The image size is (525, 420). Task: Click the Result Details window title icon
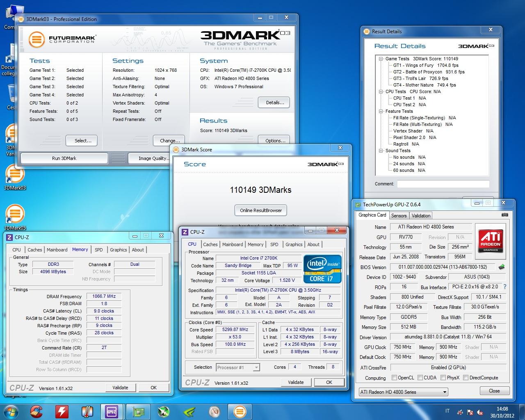click(367, 31)
